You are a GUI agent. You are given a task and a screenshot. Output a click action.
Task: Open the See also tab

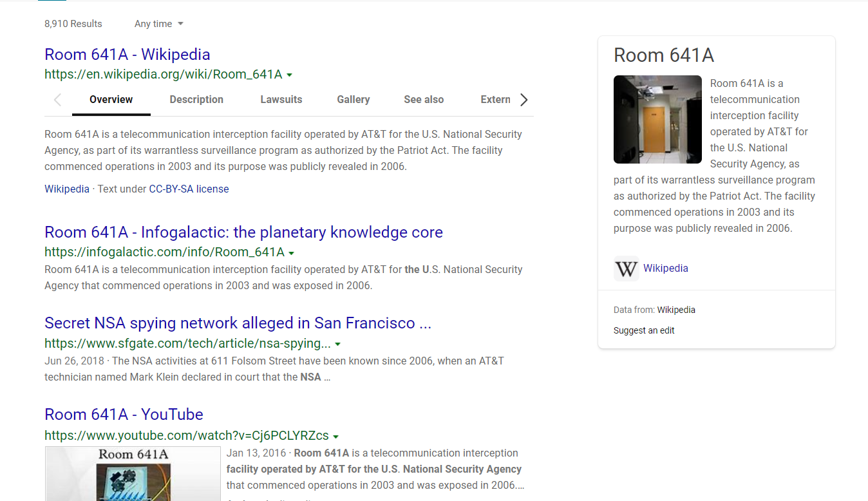424,99
